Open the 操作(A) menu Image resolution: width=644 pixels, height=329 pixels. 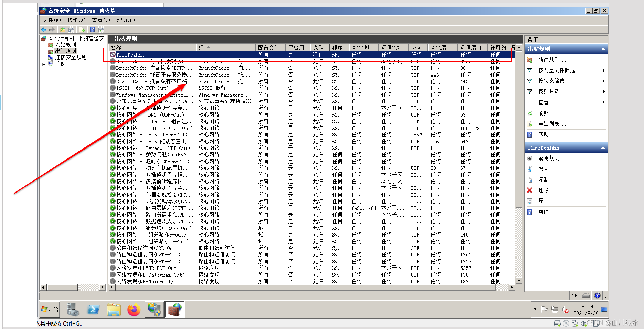[x=76, y=20]
